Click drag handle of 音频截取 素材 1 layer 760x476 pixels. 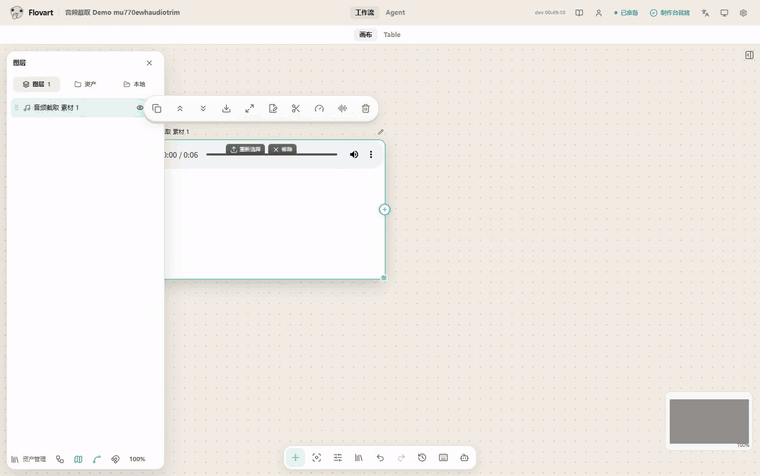(16, 108)
